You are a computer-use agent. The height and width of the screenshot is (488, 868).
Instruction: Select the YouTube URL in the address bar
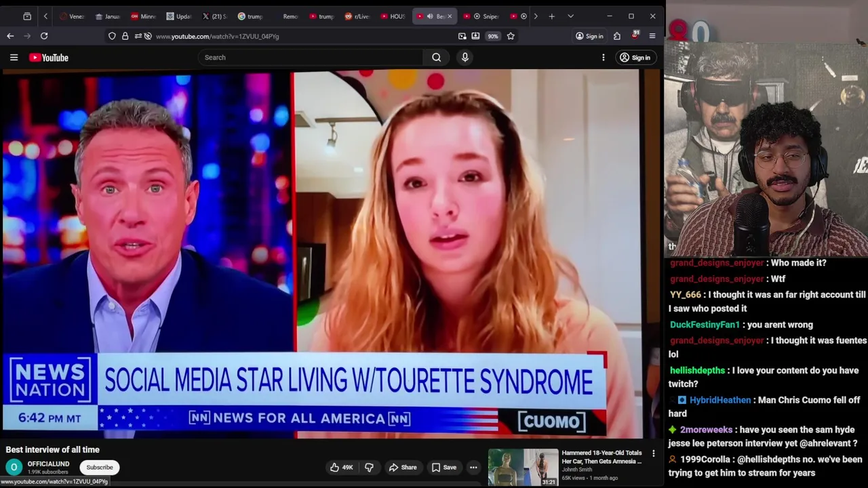[x=217, y=37]
